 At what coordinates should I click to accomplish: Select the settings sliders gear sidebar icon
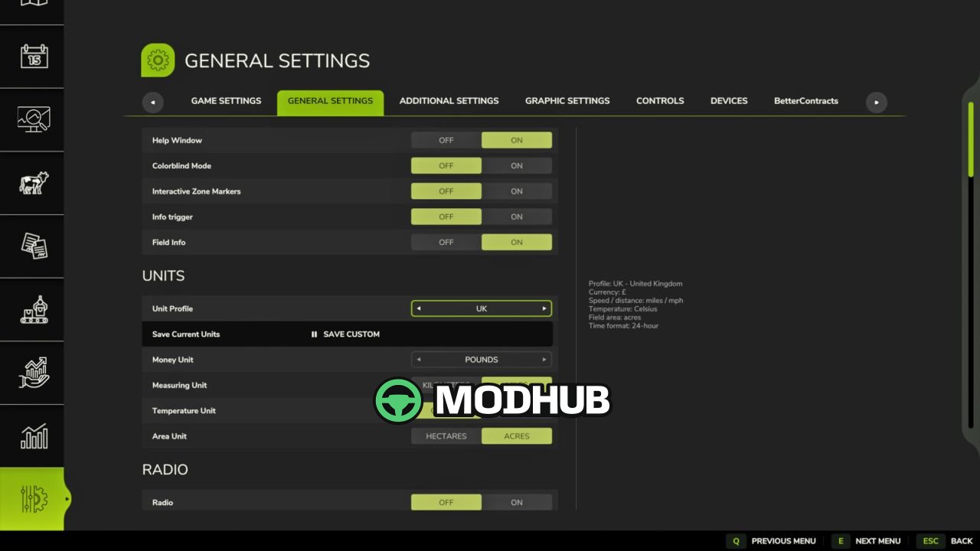point(34,499)
